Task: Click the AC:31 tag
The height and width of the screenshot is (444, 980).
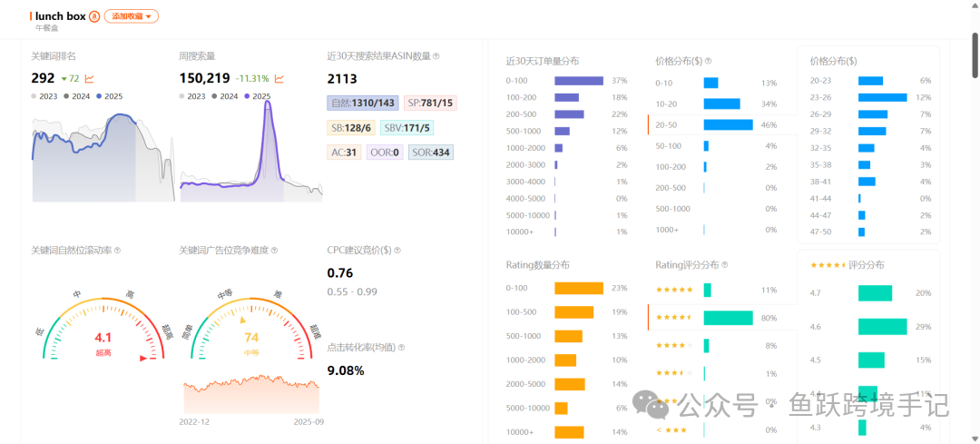Action: [x=344, y=152]
